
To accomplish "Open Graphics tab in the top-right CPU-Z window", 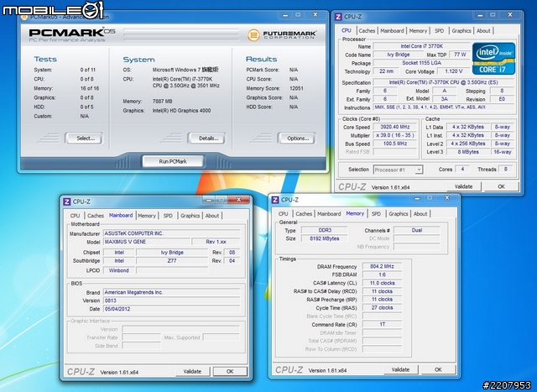I will tap(461, 31).
